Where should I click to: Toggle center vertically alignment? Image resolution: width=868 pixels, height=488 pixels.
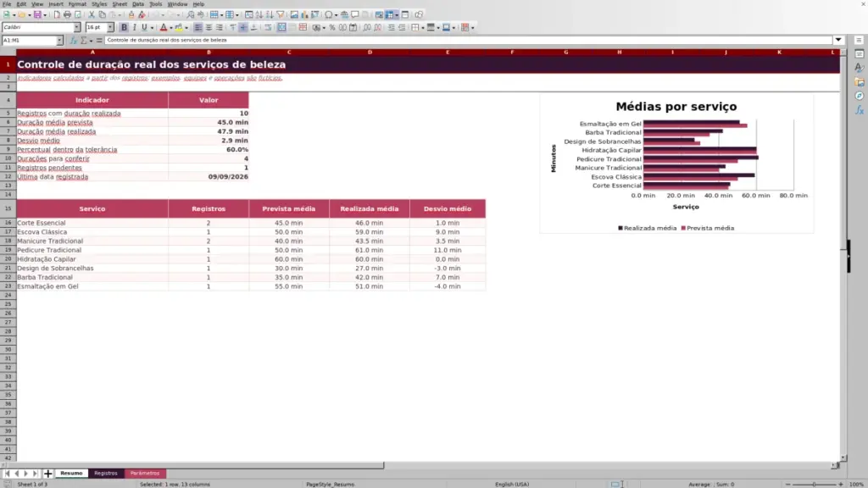point(243,27)
